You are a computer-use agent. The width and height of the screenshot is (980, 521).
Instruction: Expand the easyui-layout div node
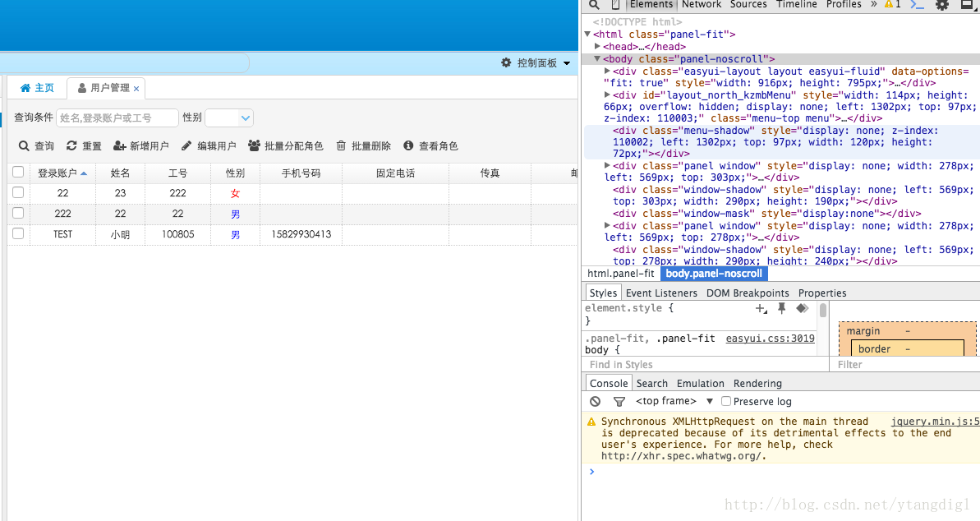click(607, 71)
